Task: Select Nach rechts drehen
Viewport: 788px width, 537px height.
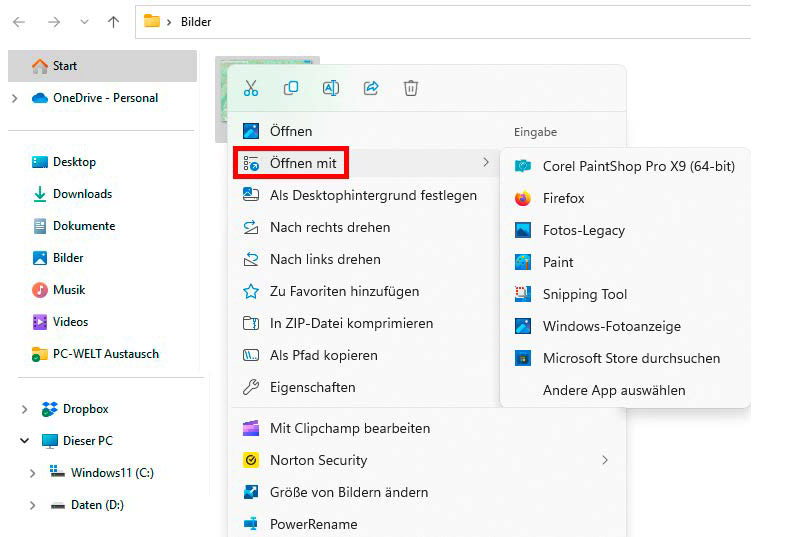Action: click(364, 227)
